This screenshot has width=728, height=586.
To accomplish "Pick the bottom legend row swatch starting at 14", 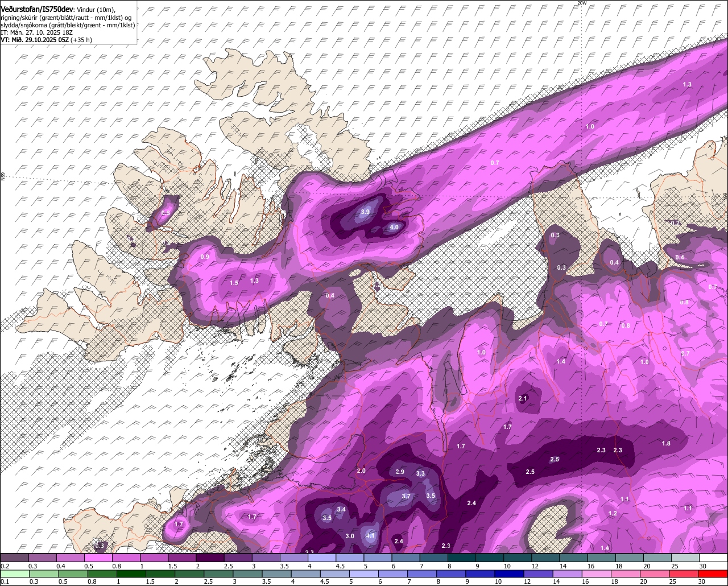I will tap(568, 574).
